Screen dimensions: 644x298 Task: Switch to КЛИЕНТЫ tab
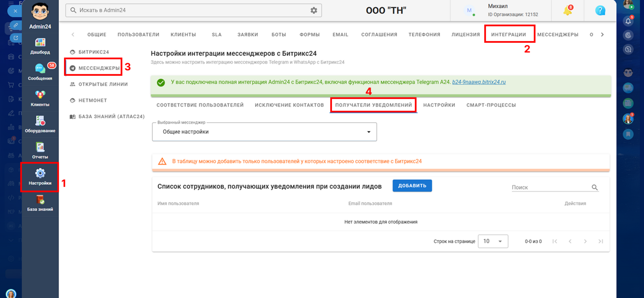pos(183,34)
